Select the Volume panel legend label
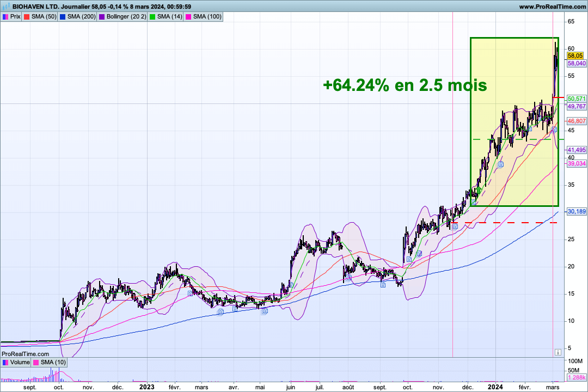The image size is (588, 392). 20,362
